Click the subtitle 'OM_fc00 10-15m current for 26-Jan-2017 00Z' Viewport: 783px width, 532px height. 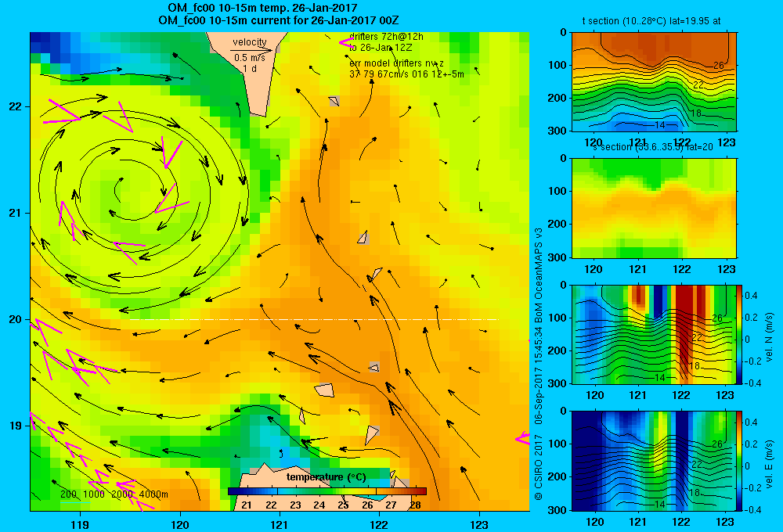tap(278, 20)
